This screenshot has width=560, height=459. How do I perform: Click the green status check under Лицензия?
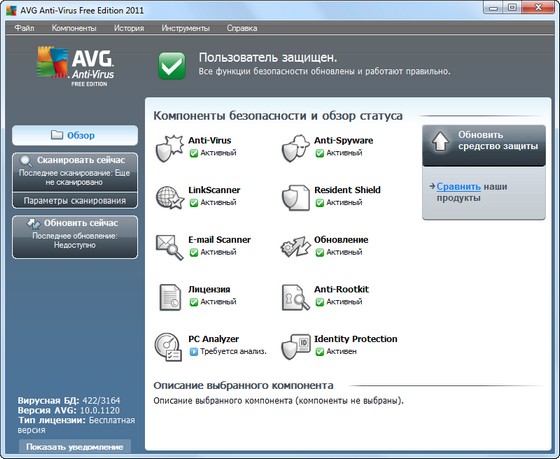pyautogui.click(x=194, y=302)
